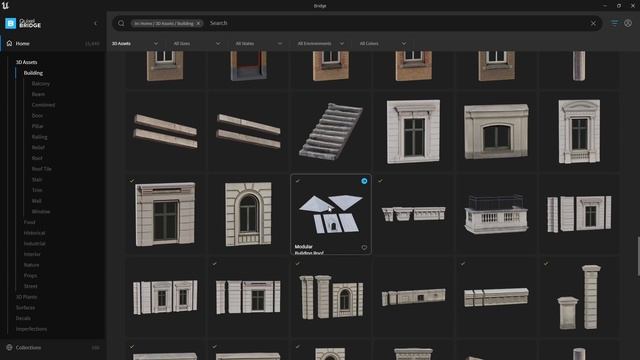Viewport: 640px width, 360px height.
Task: Select the Nature category
Action: pyautogui.click(x=31, y=265)
